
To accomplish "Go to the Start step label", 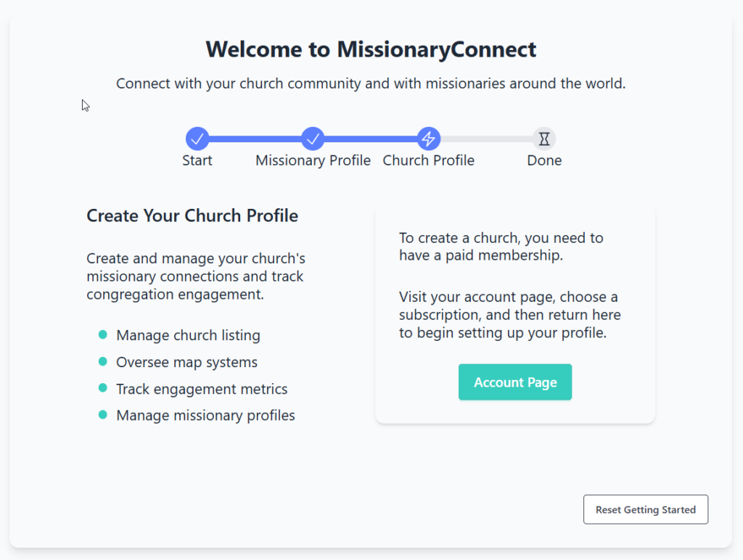I will coord(197,160).
